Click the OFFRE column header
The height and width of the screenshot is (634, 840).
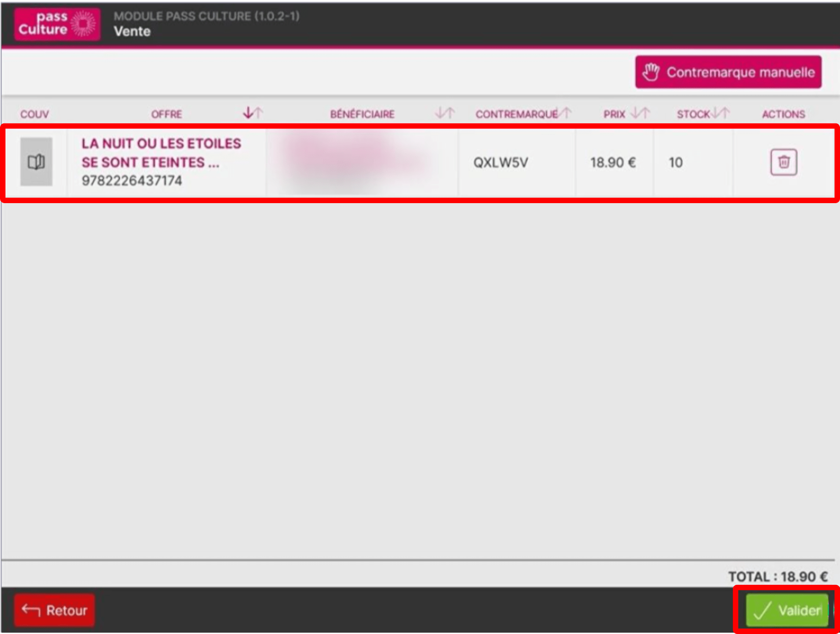pyautogui.click(x=167, y=114)
